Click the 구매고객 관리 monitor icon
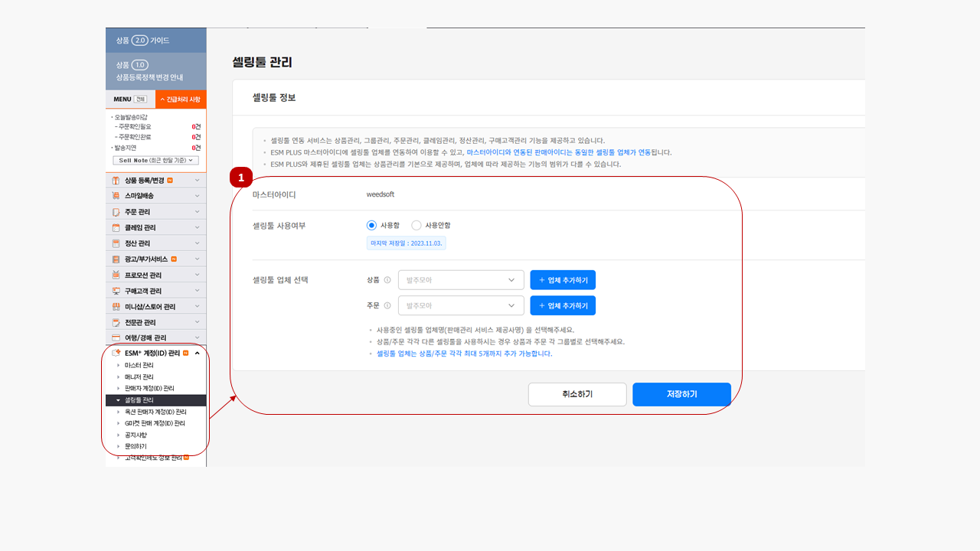 (116, 291)
